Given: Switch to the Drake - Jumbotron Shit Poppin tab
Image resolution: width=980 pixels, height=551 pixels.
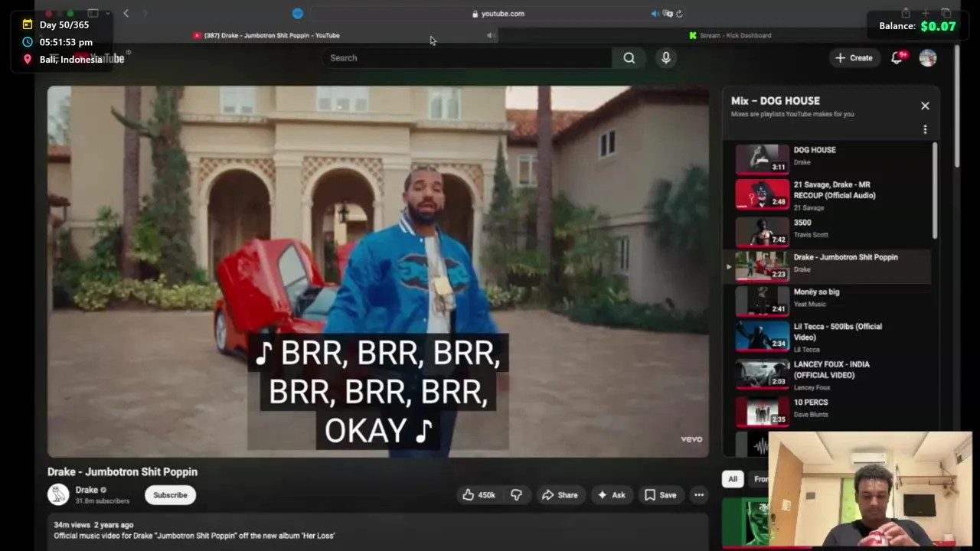Looking at the screenshot, I should 266,35.
